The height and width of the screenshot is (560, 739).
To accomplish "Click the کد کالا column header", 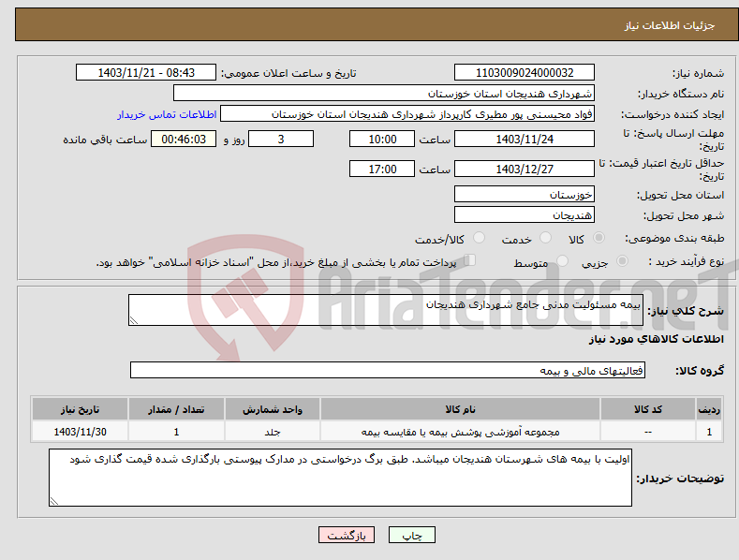I will tap(648, 409).
